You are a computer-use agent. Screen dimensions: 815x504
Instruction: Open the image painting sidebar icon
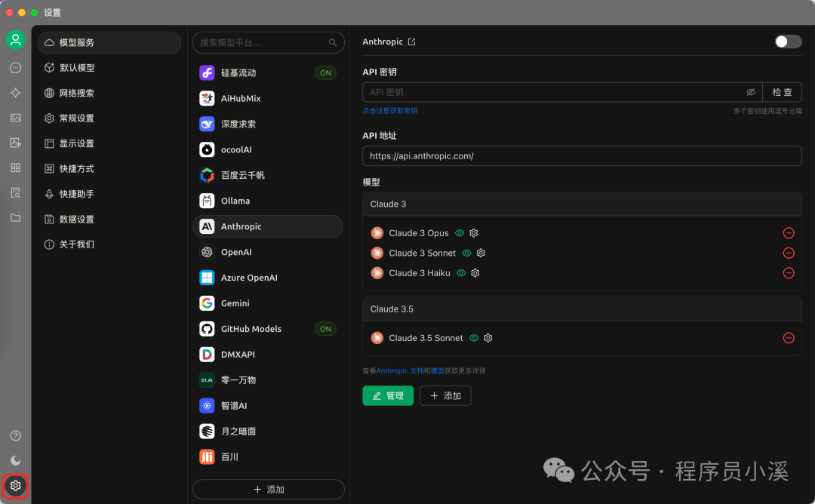pos(16,118)
